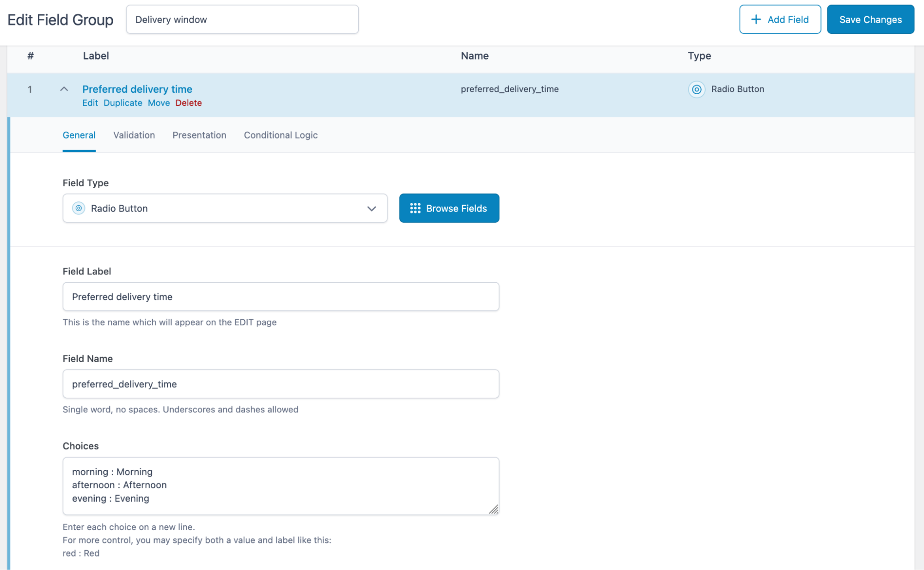
Task: Click the Radio Button type icon in the Type column
Action: [x=697, y=89]
